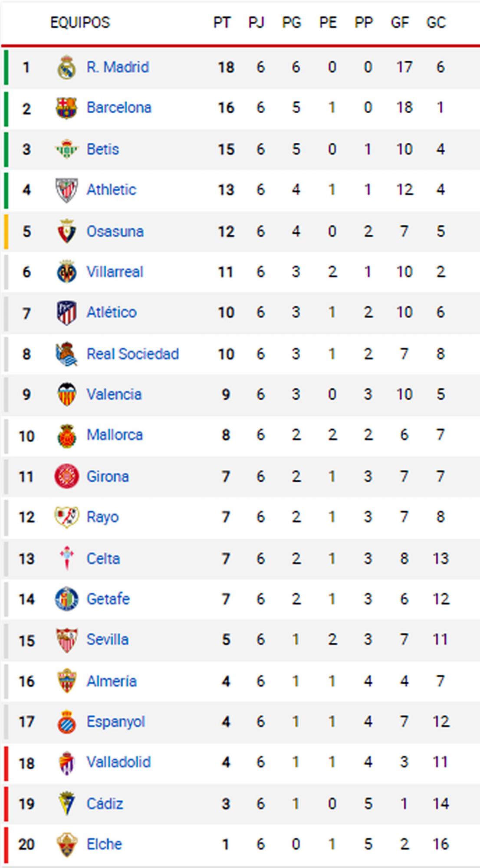Click the Real Madrid crest icon
This screenshot has height=868, width=480.
coord(67,67)
